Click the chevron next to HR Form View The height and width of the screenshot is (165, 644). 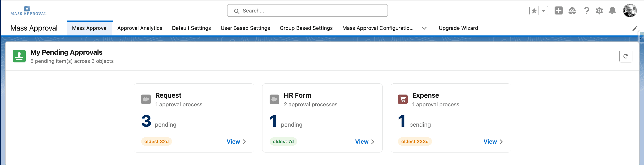(372, 142)
